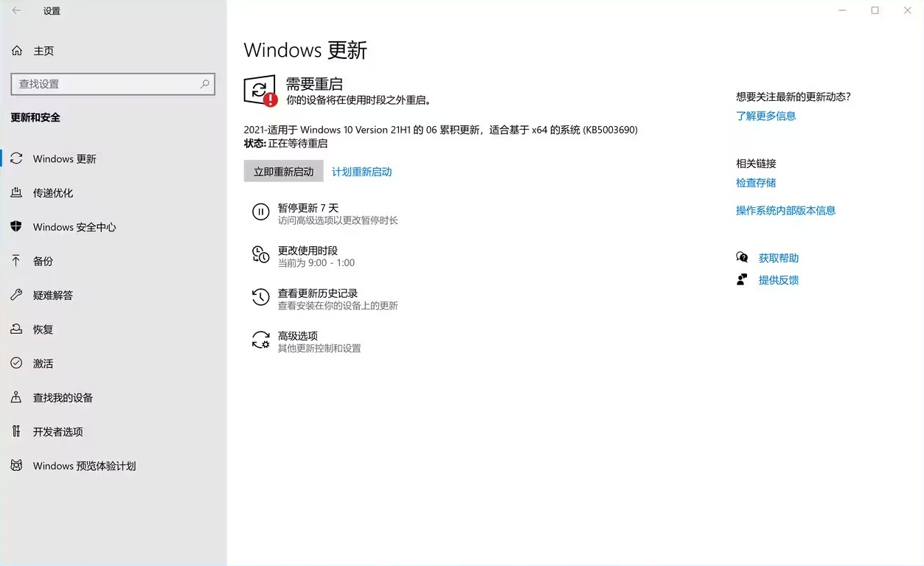
Task: Click the 操作系统内部版本信息 link
Action: pyautogui.click(x=785, y=210)
